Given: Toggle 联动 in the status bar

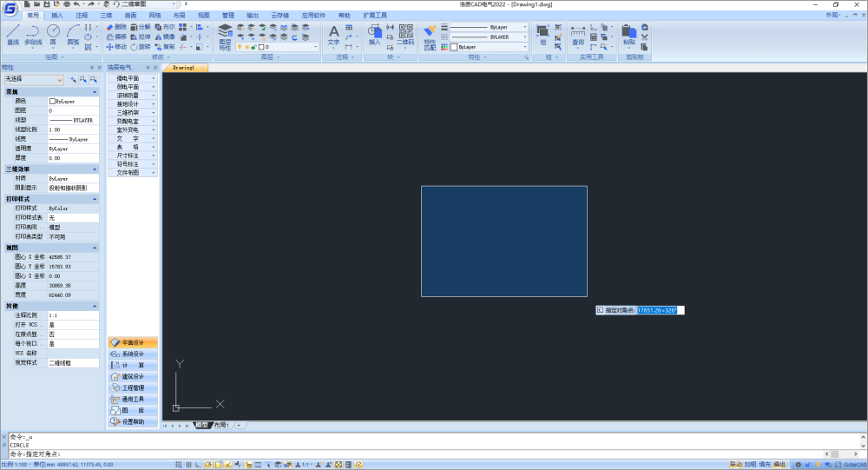Looking at the screenshot, I should (x=736, y=465).
